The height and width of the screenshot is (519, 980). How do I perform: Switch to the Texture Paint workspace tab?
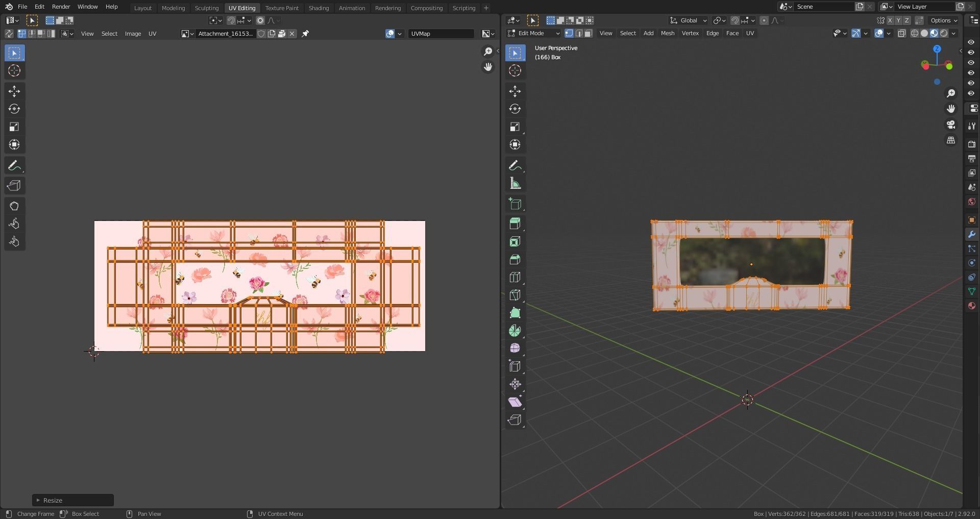[282, 8]
